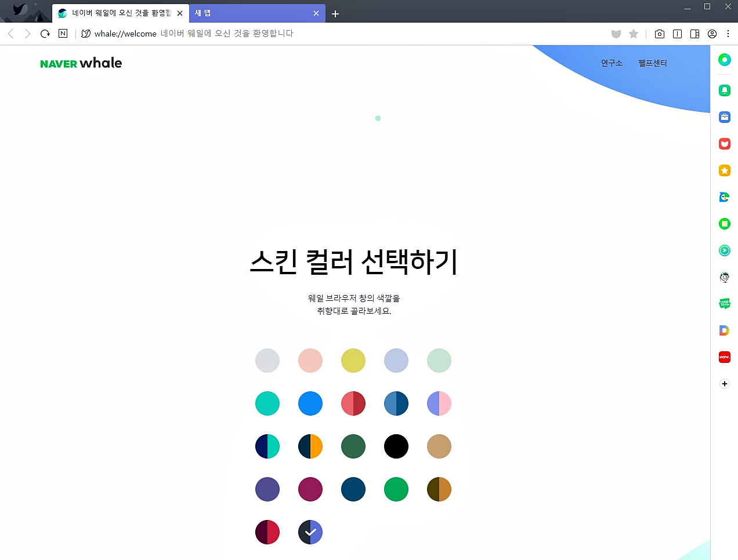This screenshot has height=560, width=738.
Task: Reload the page
Action: (45, 34)
